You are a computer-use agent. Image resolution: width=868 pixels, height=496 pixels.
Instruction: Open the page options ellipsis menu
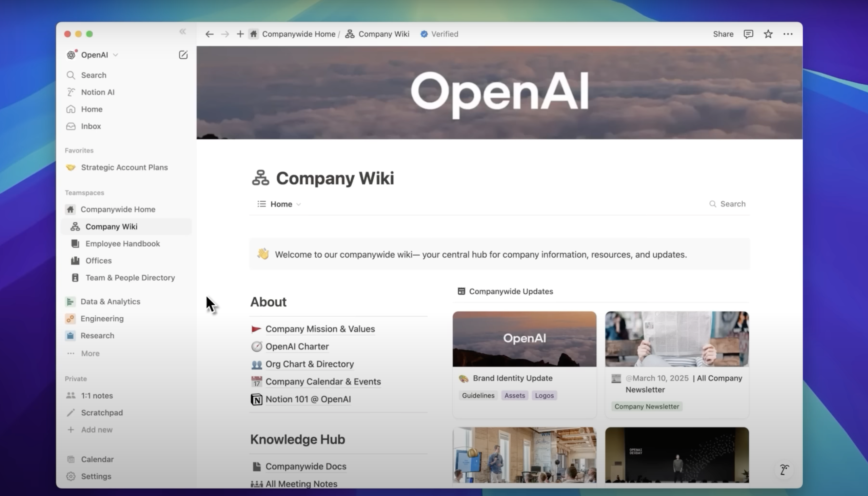click(x=788, y=34)
